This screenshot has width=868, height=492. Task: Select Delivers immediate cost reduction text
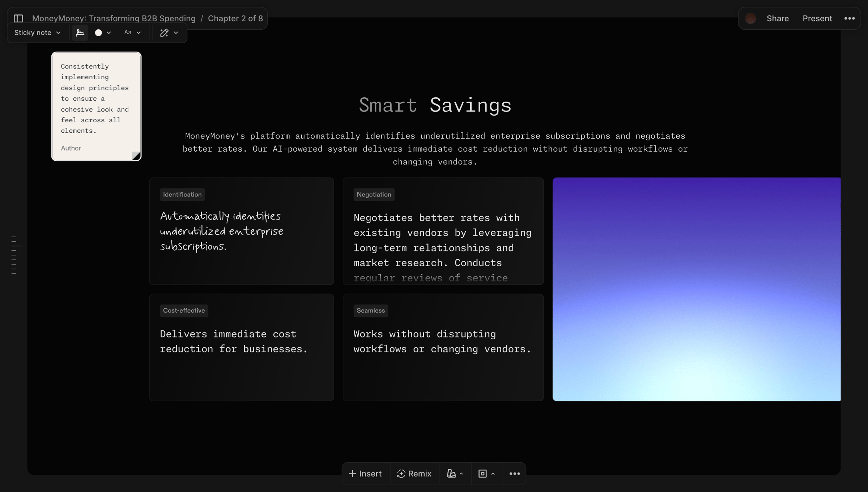click(234, 342)
